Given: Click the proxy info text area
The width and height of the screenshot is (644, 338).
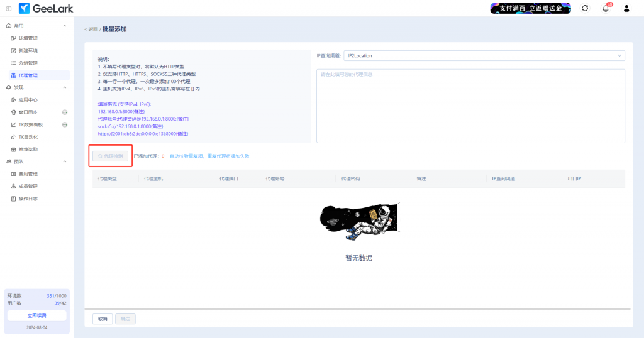Looking at the screenshot, I should point(470,106).
